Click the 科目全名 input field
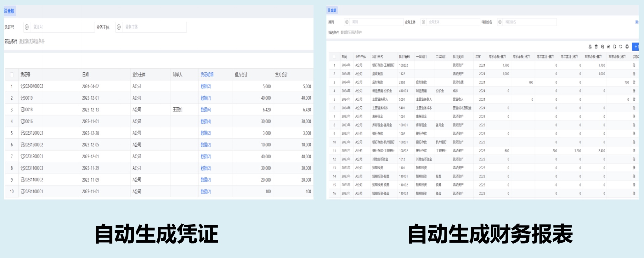 coord(529,22)
